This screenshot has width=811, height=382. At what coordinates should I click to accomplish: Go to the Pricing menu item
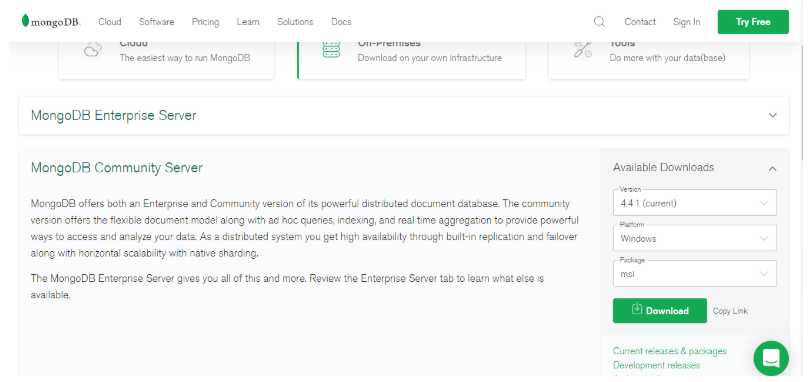[x=205, y=22]
